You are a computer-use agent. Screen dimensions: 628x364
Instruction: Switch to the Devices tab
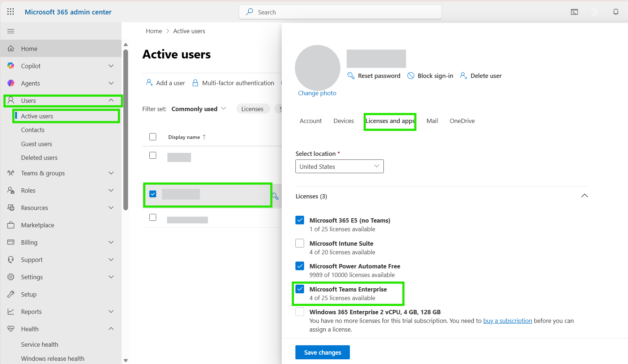(343, 121)
